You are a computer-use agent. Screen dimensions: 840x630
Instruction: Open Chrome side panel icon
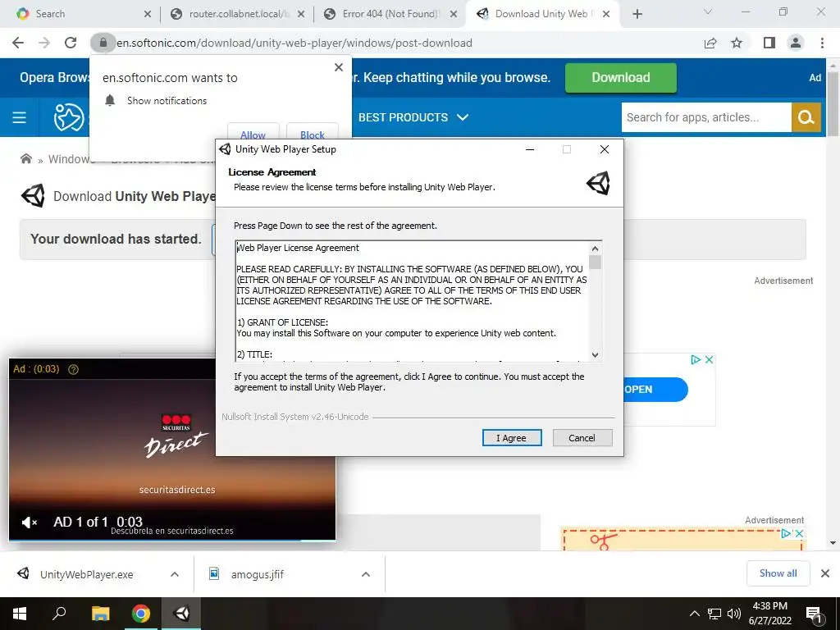(769, 43)
